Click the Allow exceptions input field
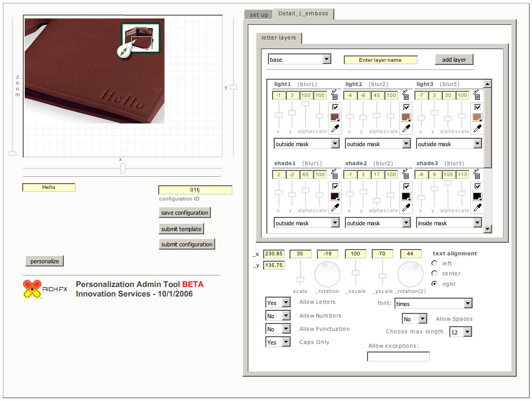The height and width of the screenshot is (401, 532). coord(398,357)
